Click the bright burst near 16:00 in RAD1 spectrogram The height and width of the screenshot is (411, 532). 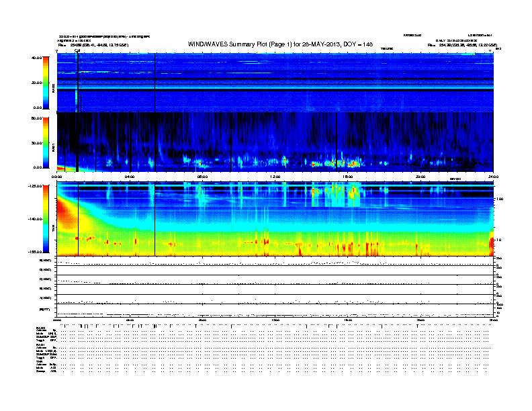[353, 165]
